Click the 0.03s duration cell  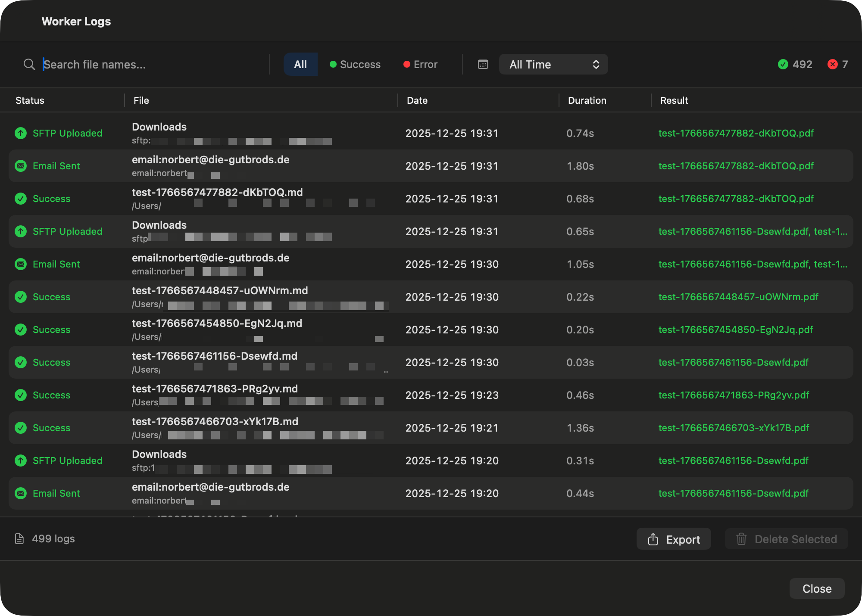point(580,362)
